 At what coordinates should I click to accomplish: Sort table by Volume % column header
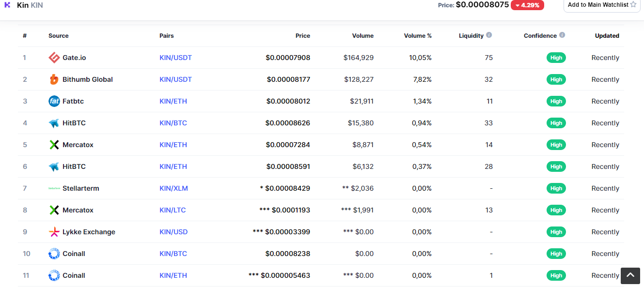coord(418,36)
